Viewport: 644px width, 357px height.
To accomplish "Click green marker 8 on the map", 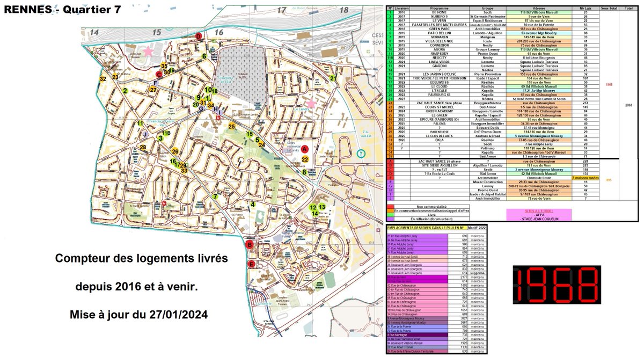I will click(x=304, y=172).
